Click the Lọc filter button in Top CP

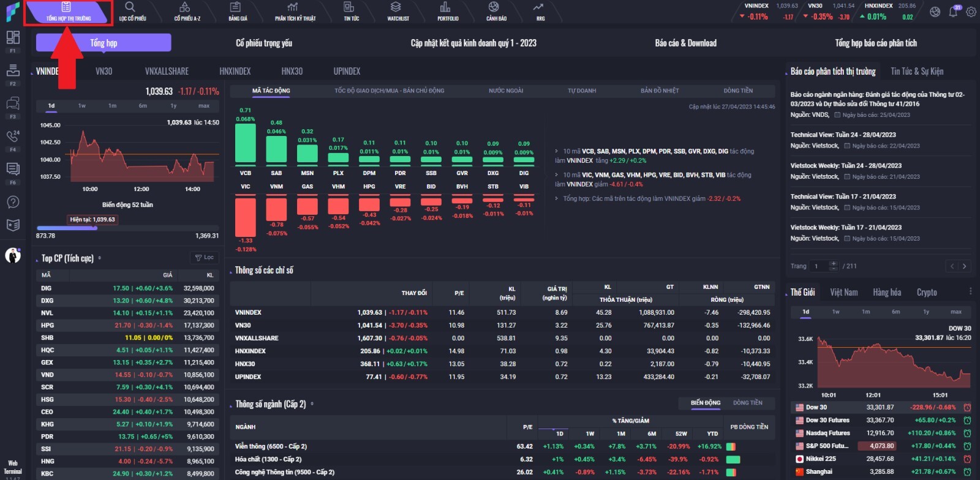coord(204,258)
